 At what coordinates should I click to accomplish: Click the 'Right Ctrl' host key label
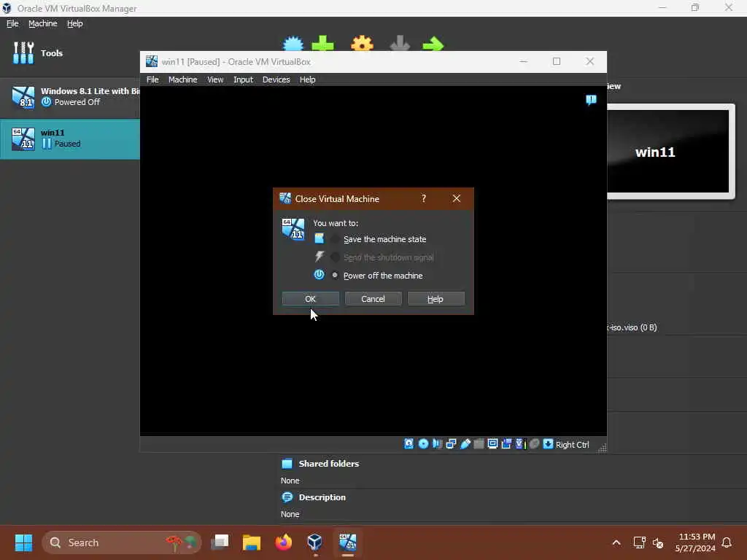[x=572, y=444]
